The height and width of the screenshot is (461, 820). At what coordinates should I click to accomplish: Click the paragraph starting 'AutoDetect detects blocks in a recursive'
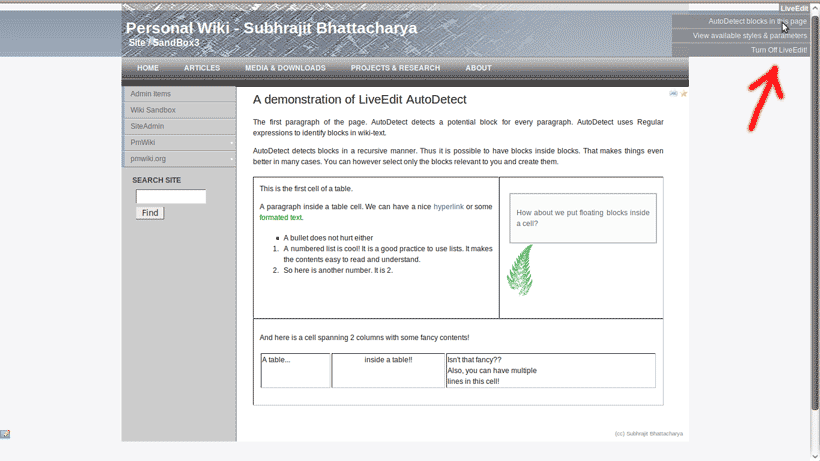tap(458, 156)
